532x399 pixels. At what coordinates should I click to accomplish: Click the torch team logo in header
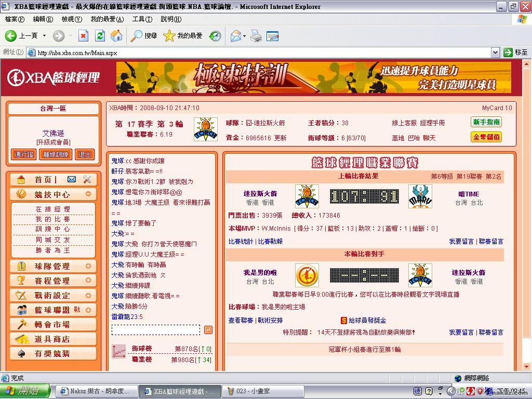pos(206,129)
